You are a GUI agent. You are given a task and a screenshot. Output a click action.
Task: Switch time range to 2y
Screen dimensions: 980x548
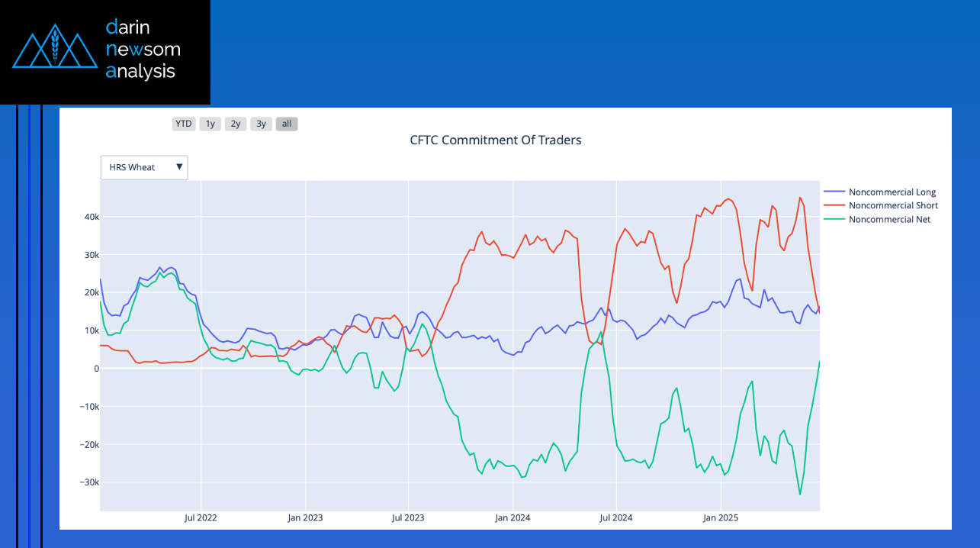[236, 124]
